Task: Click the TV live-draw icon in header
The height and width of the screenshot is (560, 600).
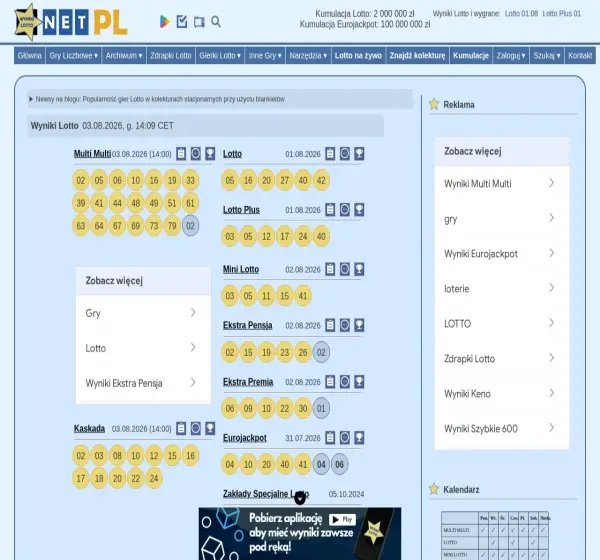Action: pyautogui.click(x=199, y=22)
